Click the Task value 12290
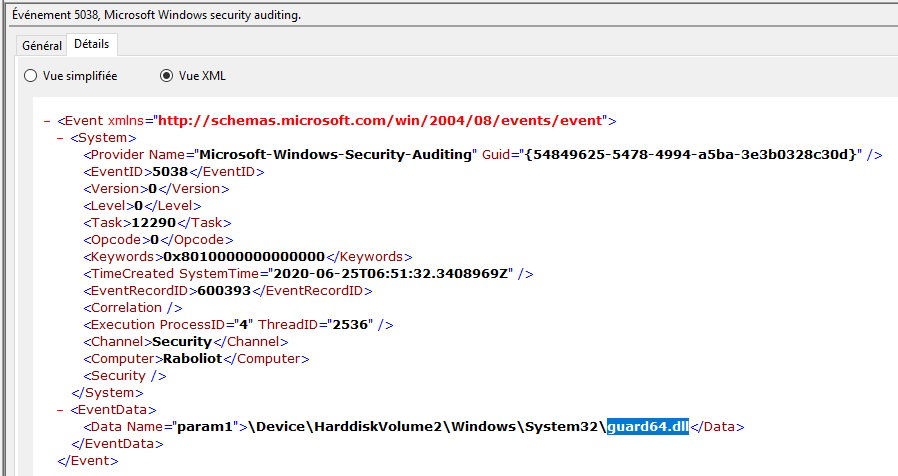This screenshot has height=476, width=898. 152,223
